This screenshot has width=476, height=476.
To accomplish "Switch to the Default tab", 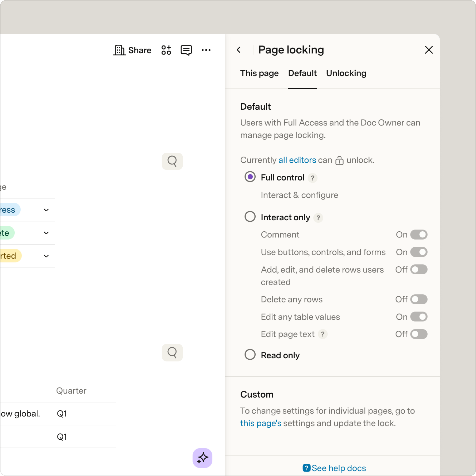I will [x=302, y=73].
